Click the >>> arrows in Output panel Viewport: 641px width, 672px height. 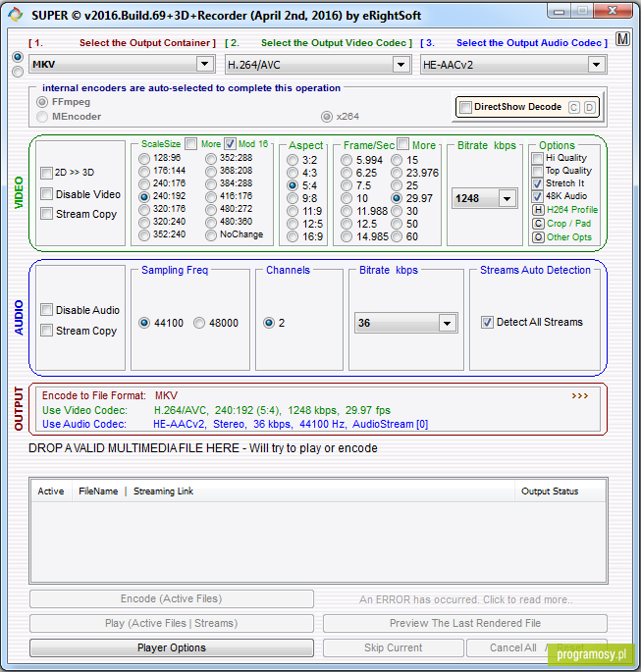pyautogui.click(x=580, y=395)
